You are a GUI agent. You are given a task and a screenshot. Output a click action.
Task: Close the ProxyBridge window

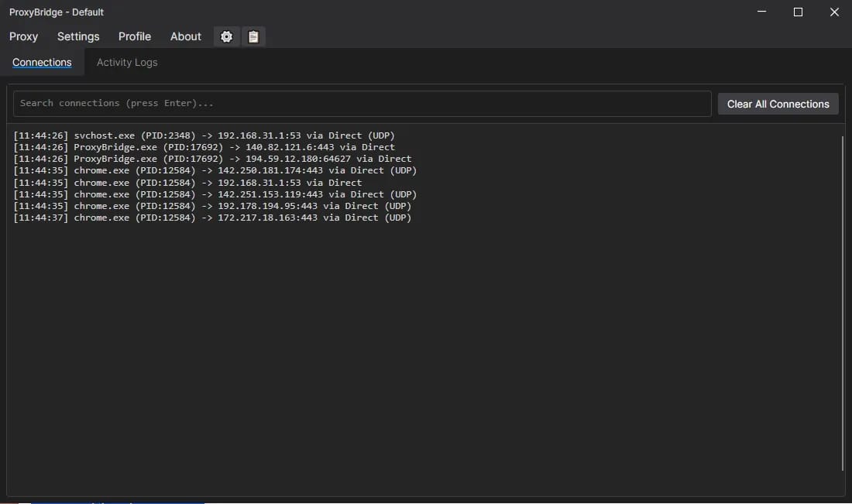834,12
